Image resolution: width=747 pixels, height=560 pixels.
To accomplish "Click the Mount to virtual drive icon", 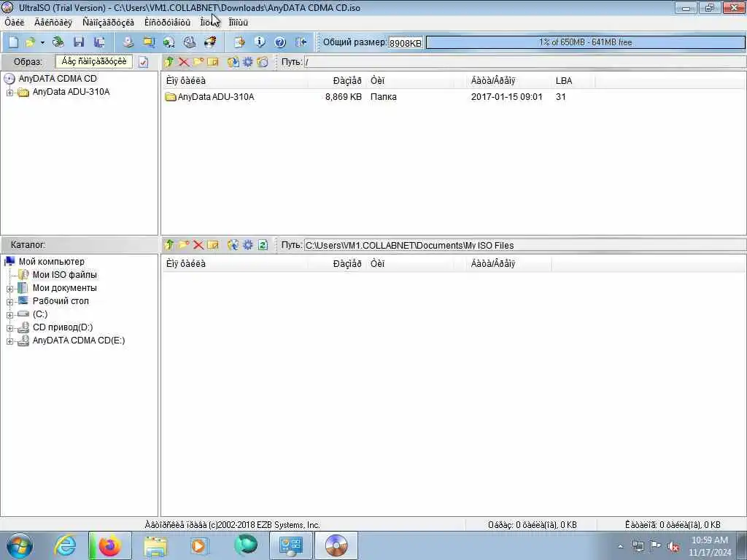I will click(190, 42).
